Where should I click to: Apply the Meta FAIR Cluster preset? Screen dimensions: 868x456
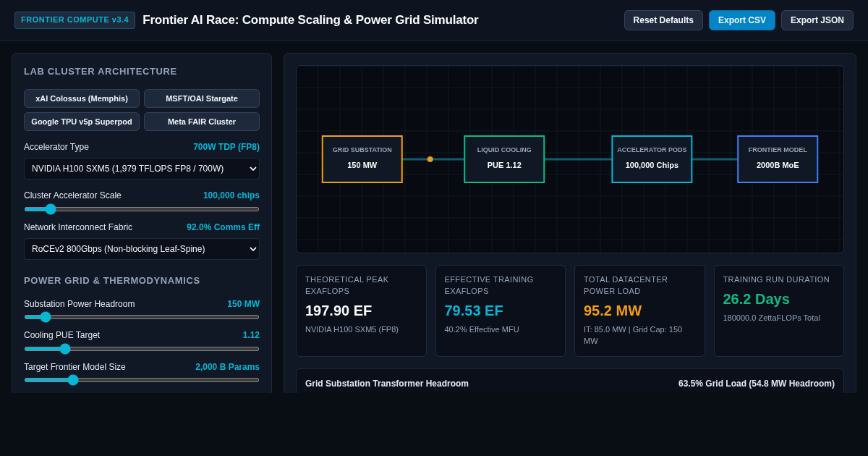(202, 122)
